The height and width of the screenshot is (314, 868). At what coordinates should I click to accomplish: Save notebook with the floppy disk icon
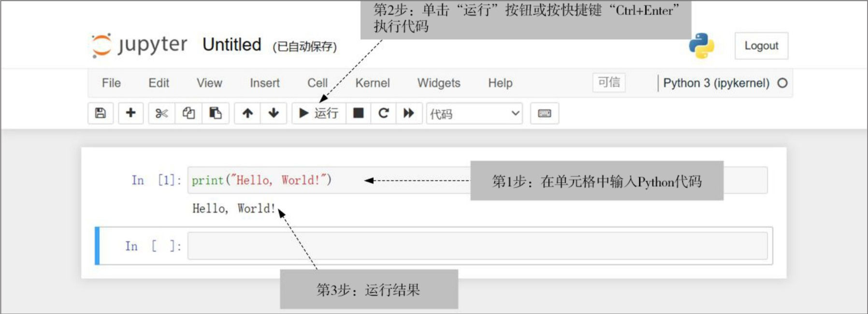pos(101,113)
